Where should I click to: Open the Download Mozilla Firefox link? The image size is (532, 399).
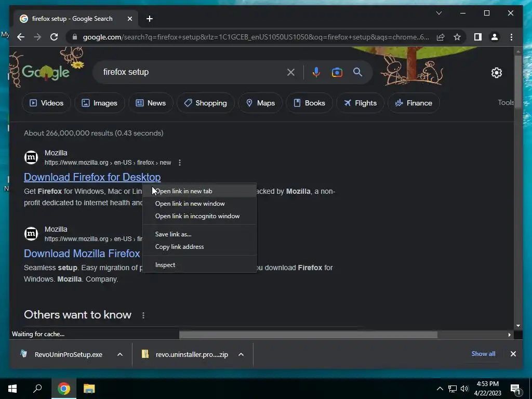click(x=82, y=254)
